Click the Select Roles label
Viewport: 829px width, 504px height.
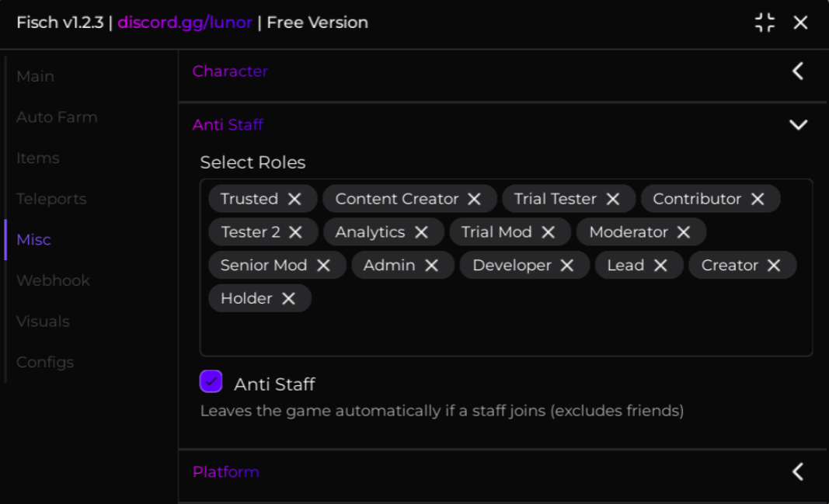[x=253, y=162]
